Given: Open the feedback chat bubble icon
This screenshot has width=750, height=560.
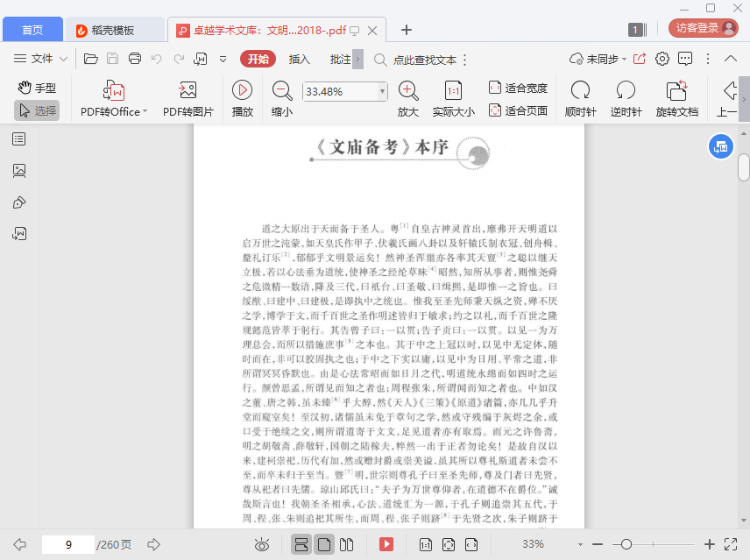Looking at the screenshot, I should point(685,59).
